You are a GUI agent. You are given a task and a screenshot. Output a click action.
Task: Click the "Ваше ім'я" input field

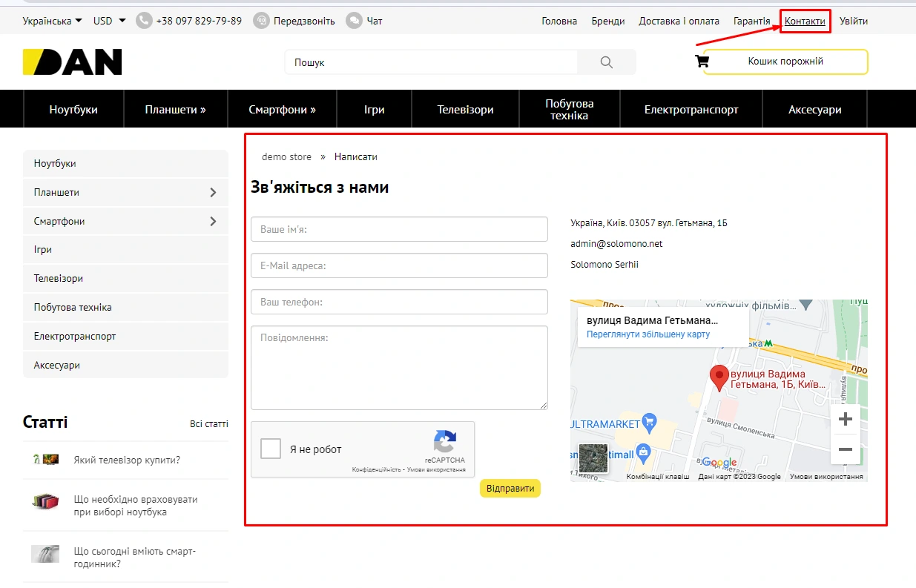click(x=399, y=230)
